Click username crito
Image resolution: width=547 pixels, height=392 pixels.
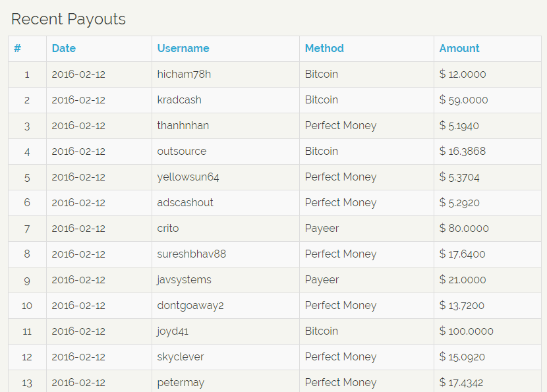pyautogui.click(x=168, y=228)
